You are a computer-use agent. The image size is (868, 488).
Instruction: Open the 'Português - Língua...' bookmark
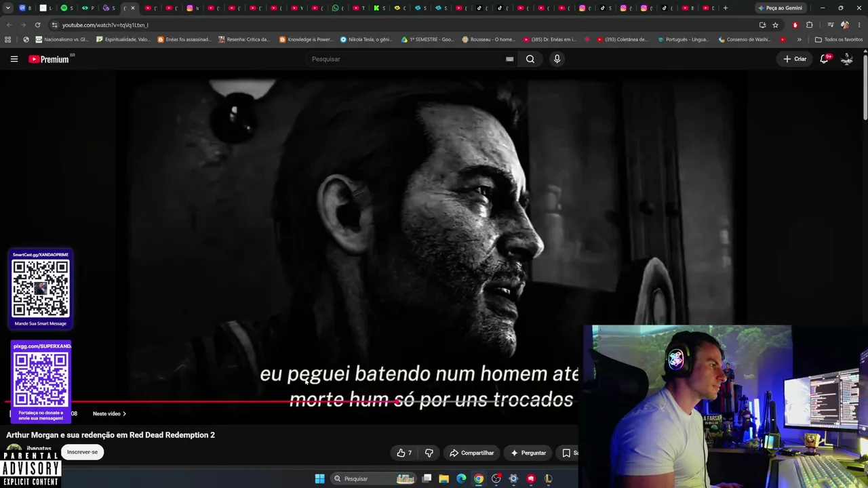[x=684, y=39]
